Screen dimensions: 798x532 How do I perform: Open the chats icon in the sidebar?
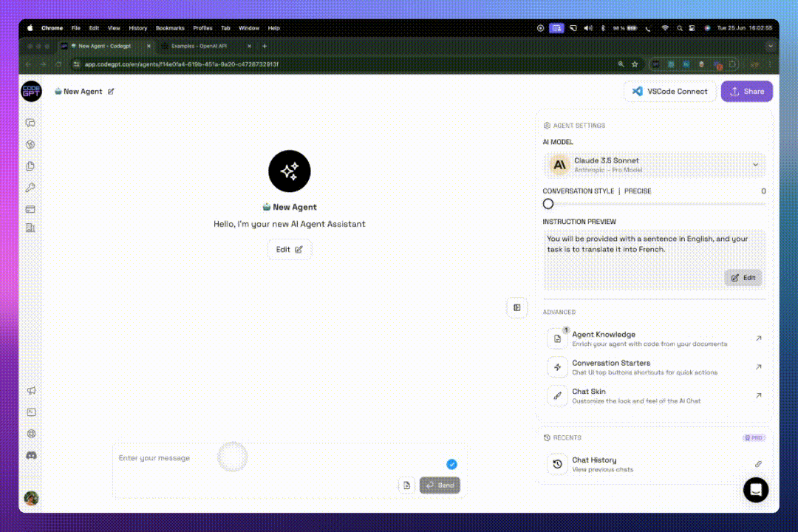(x=30, y=123)
